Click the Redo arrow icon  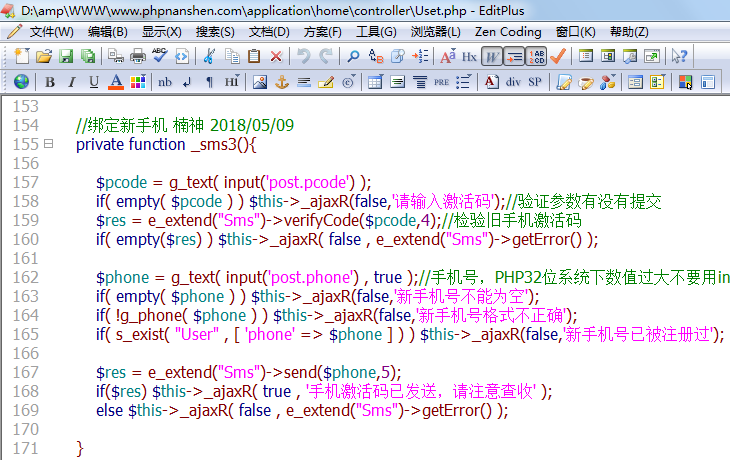click(326, 56)
